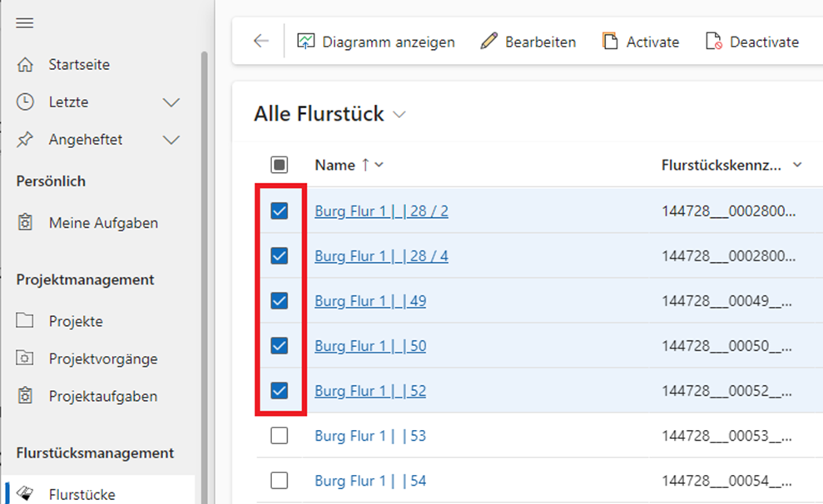Select Flurstücke in the sidebar
Image resolution: width=823 pixels, height=504 pixels.
82,494
